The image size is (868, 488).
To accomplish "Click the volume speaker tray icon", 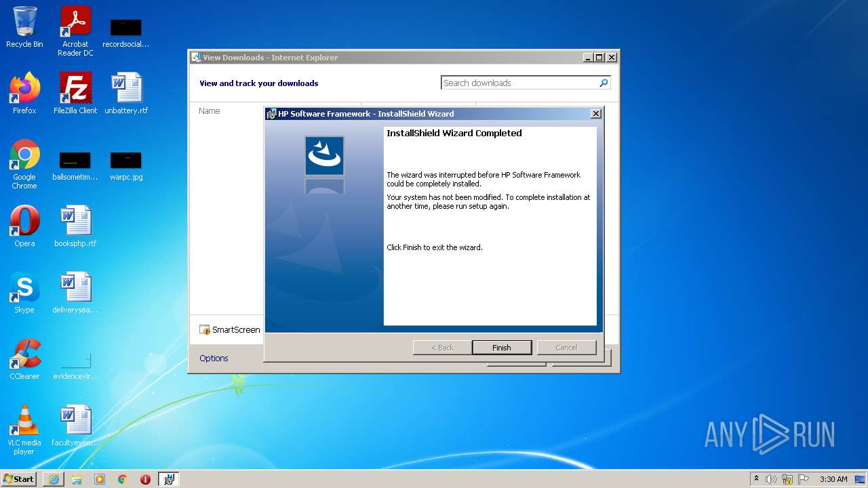I will pyautogui.click(x=771, y=479).
